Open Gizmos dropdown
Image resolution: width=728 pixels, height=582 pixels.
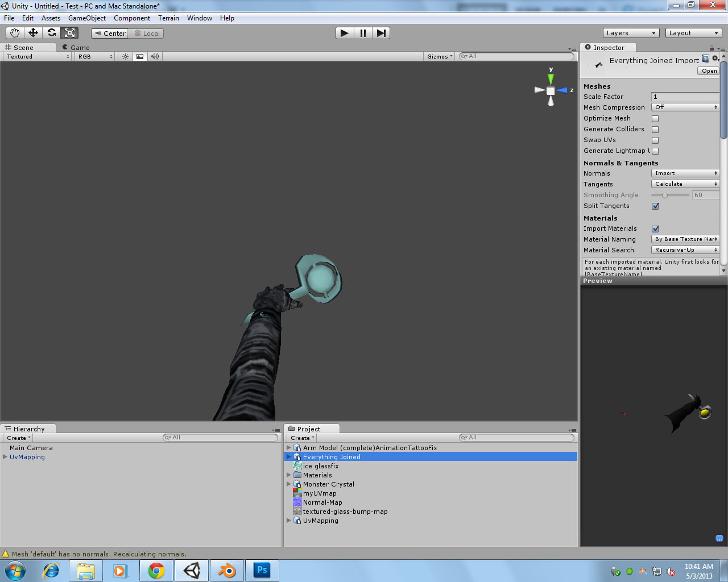440,57
